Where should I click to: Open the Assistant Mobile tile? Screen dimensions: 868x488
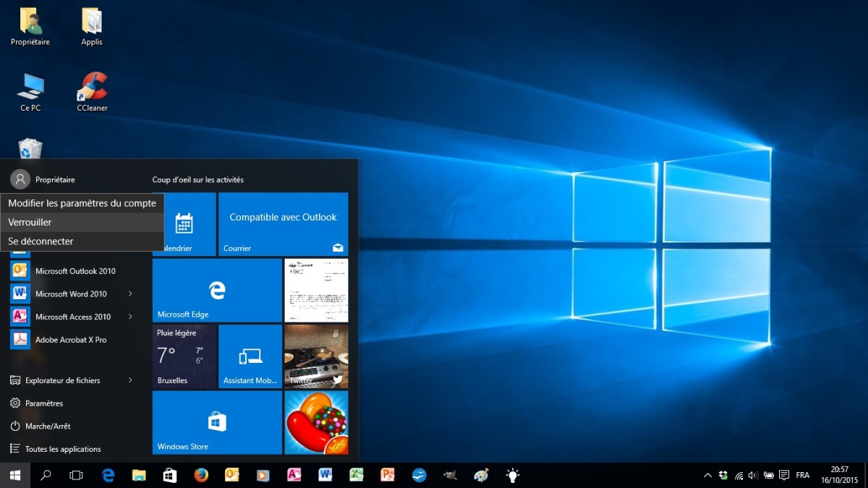click(x=250, y=356)
